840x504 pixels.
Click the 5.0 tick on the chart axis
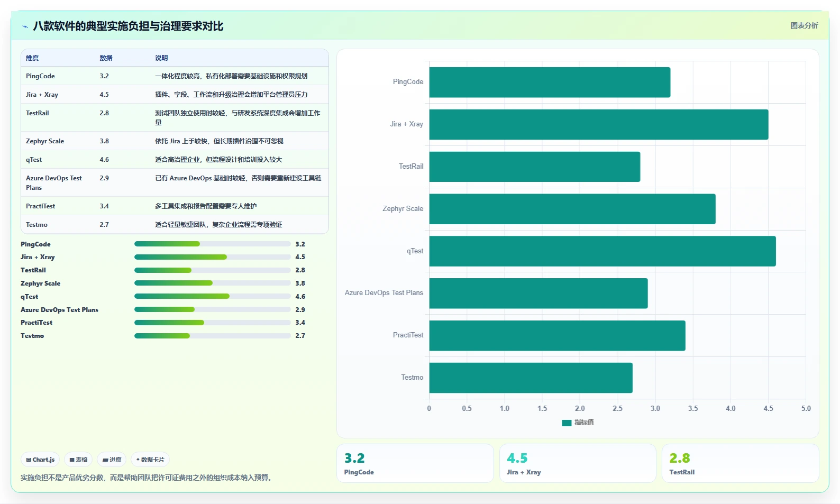click(x=806, y=409)
